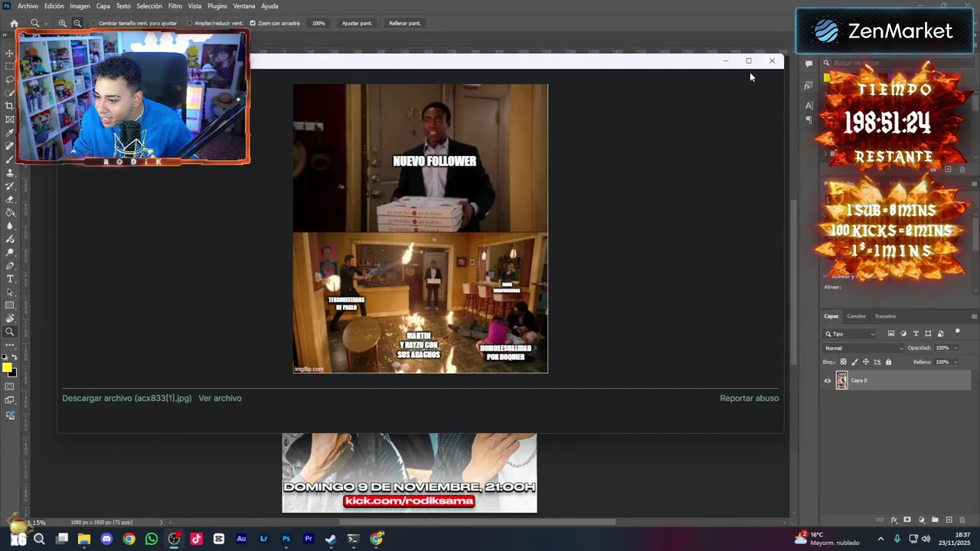This screenshot has height=551, width=980.
Task: Select the Zoom tool in toolbar
Action: 10,332
